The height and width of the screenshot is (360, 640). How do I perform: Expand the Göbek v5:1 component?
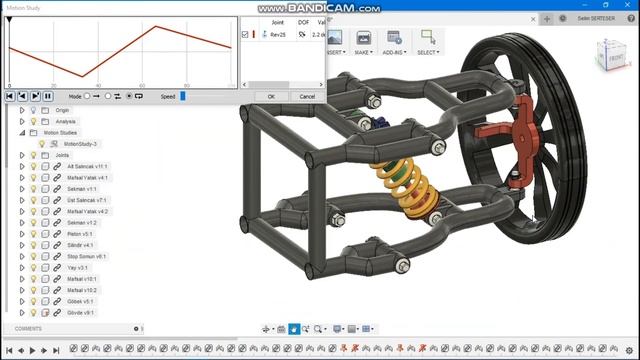tap(22, 301)
